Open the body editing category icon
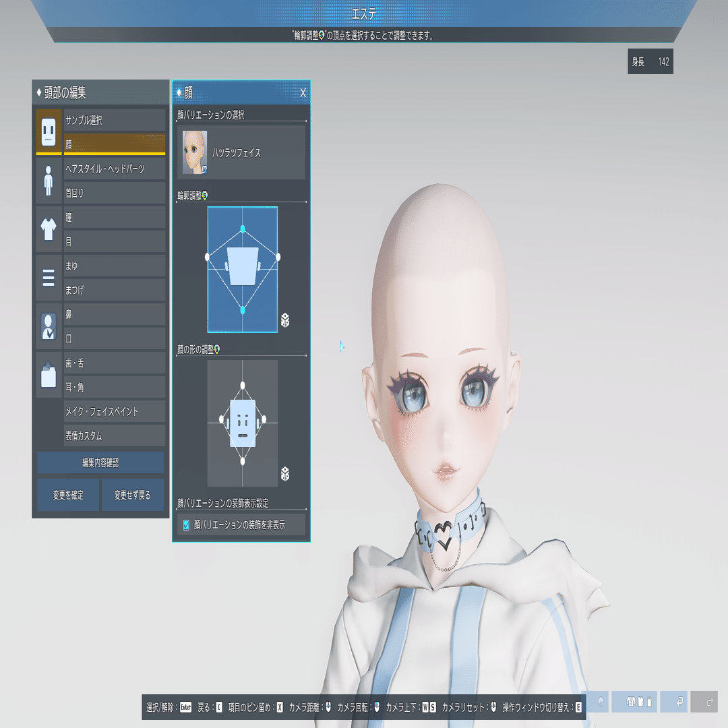This screenshot has width=728, height=728. [x=49, y=181]
